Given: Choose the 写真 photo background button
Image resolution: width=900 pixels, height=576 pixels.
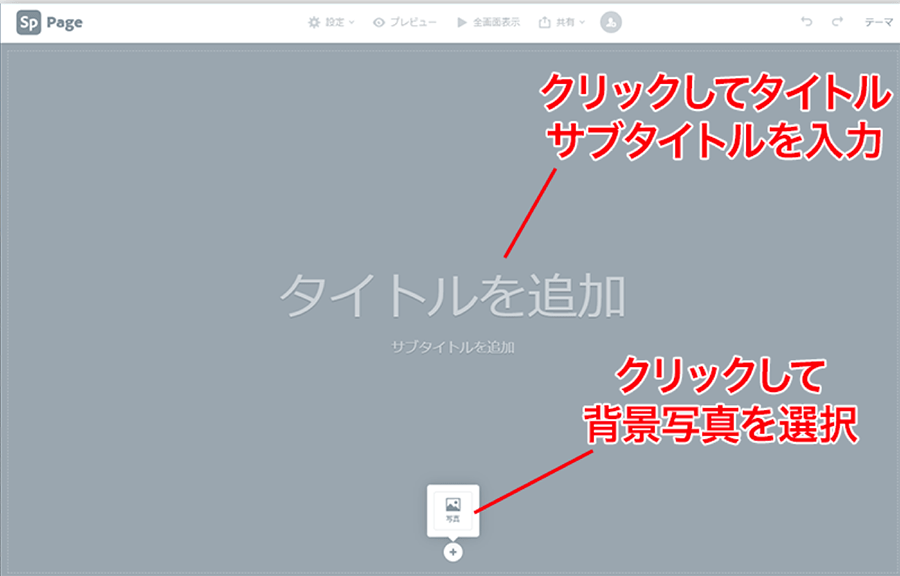Looking at the screenshot, I should pyautogui.click(x=453, y=510).
